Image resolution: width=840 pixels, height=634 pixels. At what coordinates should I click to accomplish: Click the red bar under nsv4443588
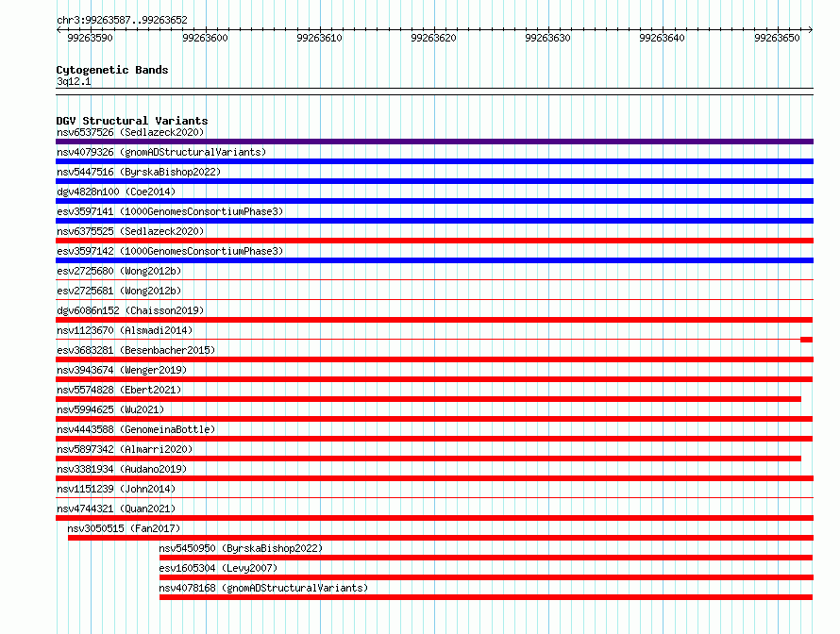click(x=434, y=439)
